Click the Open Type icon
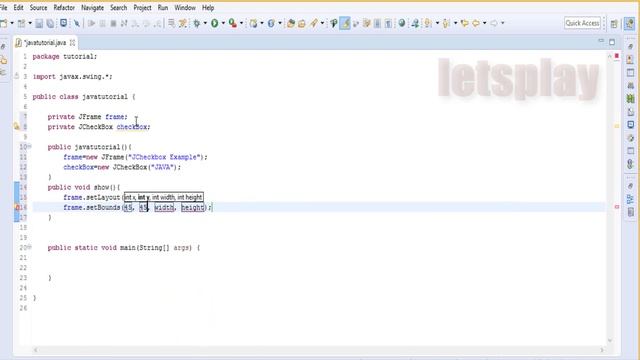The image size is (640, 360). click(x=291, y=23)
